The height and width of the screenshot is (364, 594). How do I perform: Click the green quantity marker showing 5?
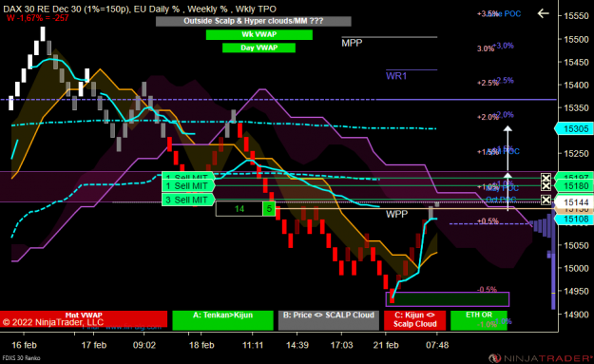point(269,209)
